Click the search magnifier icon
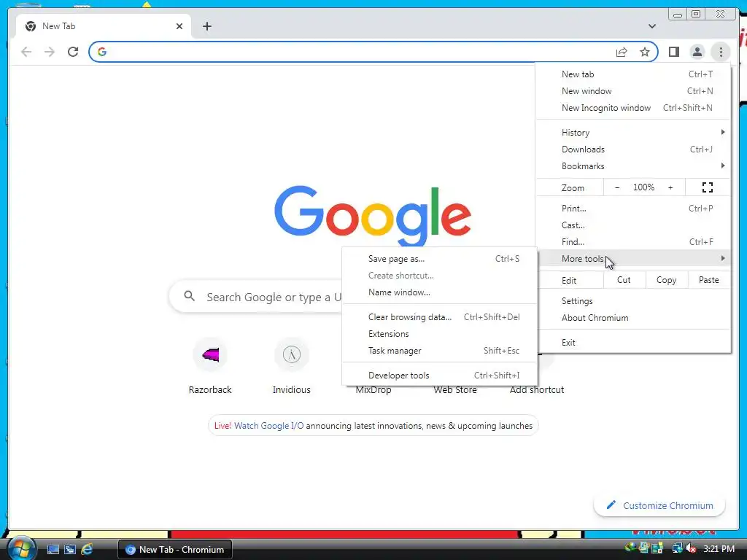The width and height of the screenshot is (747, 560). 190,296
